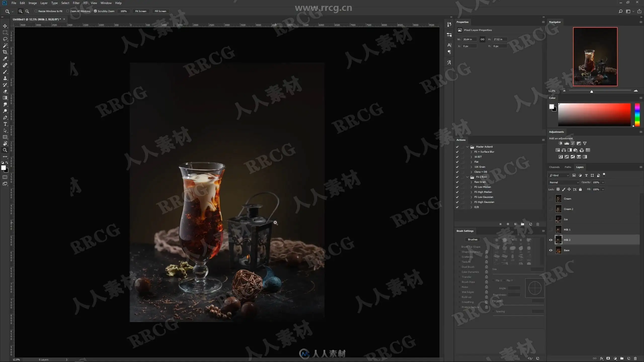Viewport: 644px width, 362px height.
Task: Switch to the Channels tab
Action: [554, 167]
